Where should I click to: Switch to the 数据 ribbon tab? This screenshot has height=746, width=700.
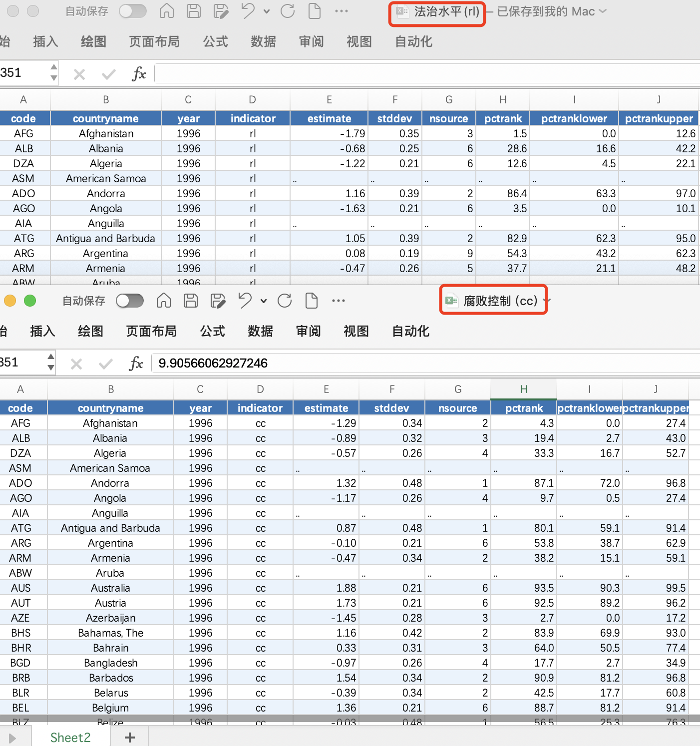click(x=263, y=42)
